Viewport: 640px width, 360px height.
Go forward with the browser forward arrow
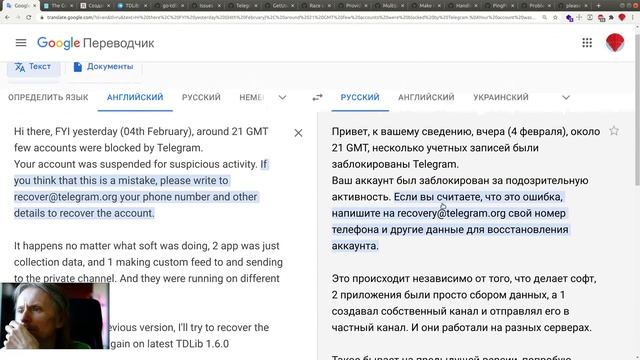(x=18, y=17)
